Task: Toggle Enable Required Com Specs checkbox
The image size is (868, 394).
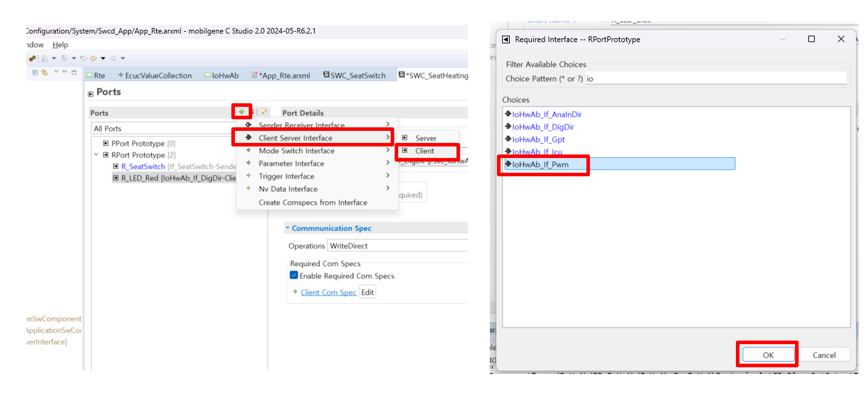Action: pos(294,276)
